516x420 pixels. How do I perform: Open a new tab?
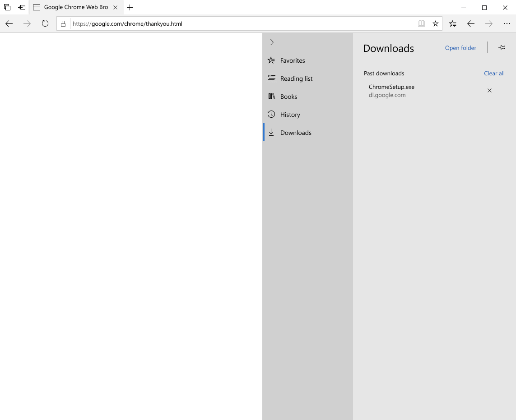pyautogui.click(x=130, y=8)
